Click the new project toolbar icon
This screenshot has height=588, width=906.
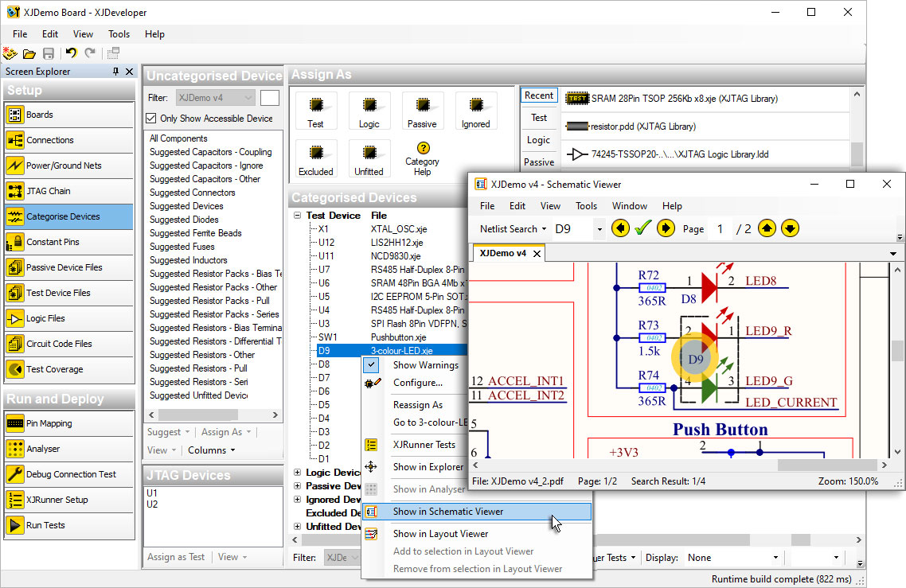point(10,53)
